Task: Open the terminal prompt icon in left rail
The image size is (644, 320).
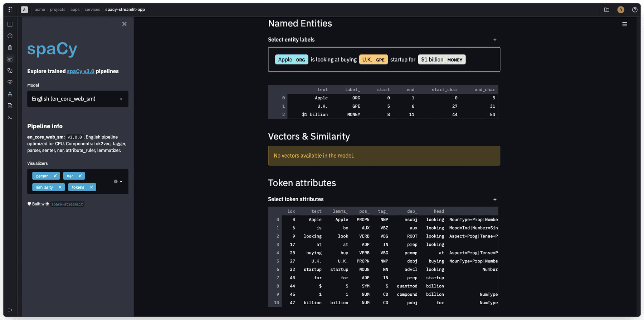Action: pos(10,117)
